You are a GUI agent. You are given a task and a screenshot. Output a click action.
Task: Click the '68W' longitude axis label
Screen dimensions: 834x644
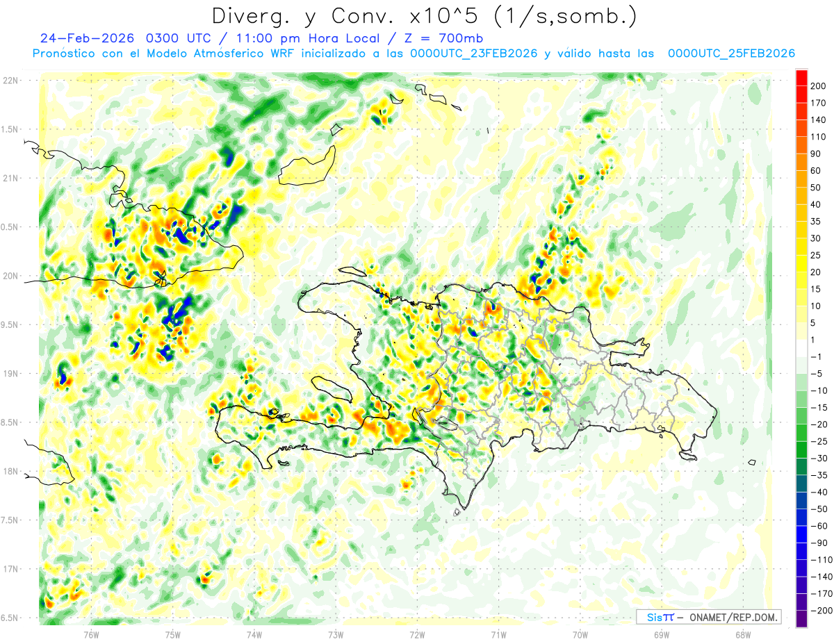pos(743,634)
